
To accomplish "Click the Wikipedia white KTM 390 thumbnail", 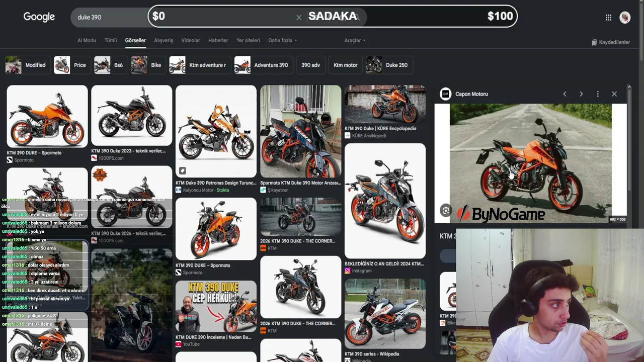I will click(385, 314).
